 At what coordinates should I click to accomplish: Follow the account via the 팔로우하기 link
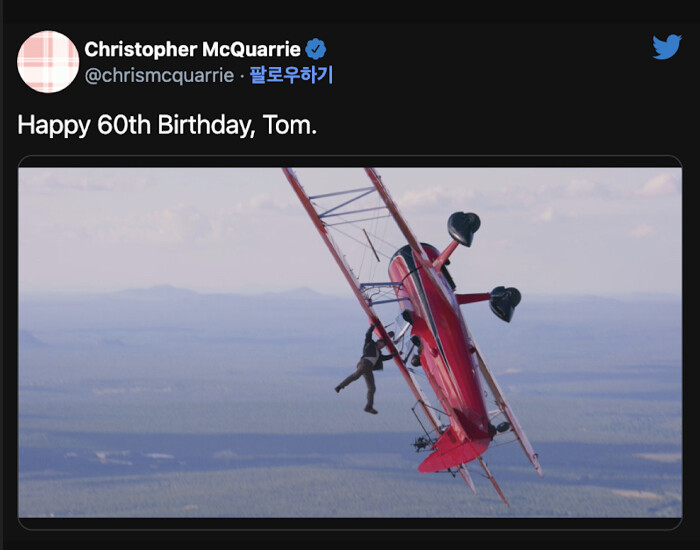(x=291, y=75)
